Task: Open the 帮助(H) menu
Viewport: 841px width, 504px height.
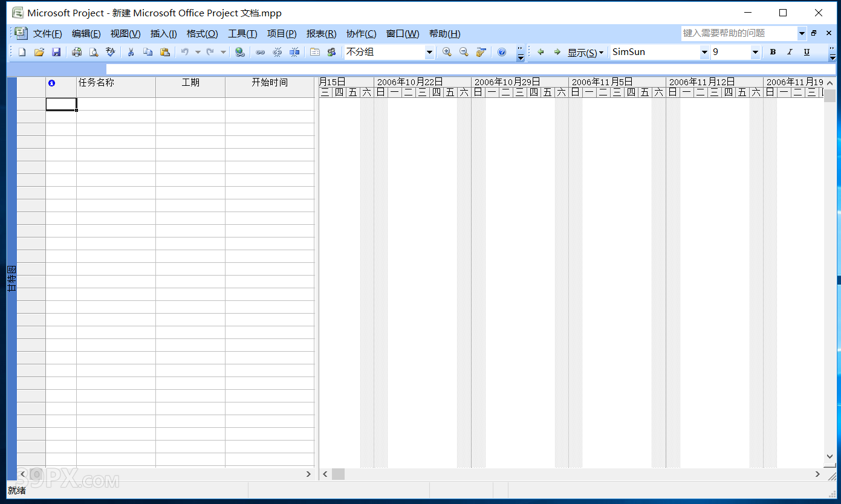Action: 445,34
